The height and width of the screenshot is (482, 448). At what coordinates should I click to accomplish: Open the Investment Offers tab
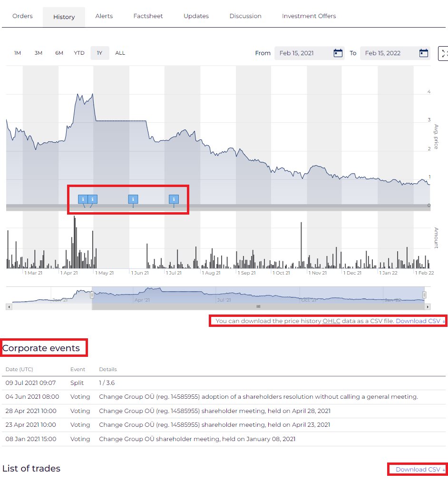[309, 16]
